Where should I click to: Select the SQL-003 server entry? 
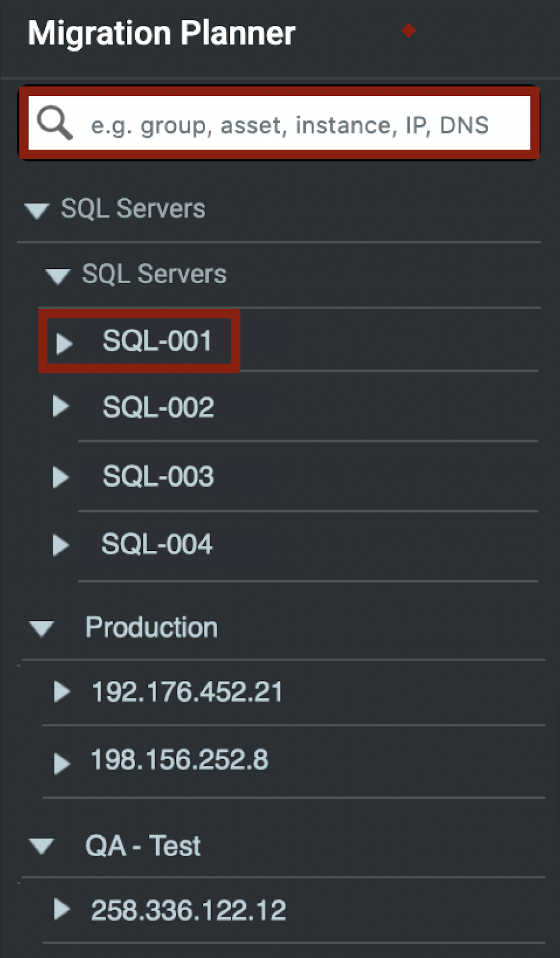158,477
